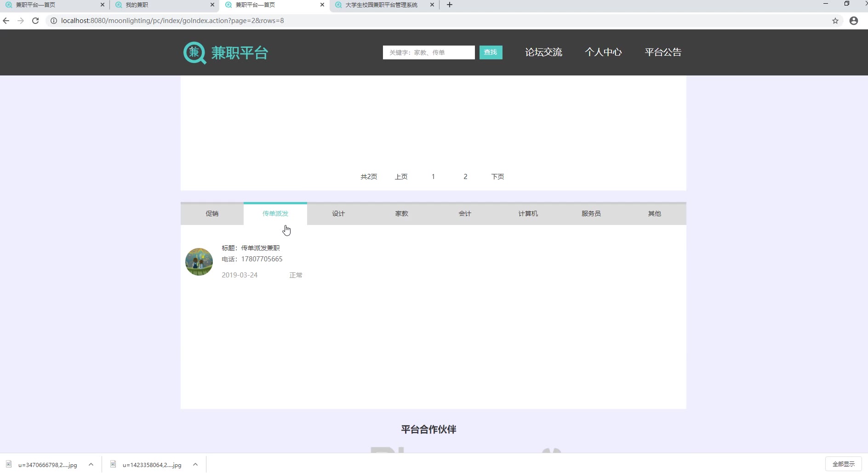Viewport: 868px width, 473px height.
Task: Click the listing date 2019-03-24
Action: click(x=240, y=275)
